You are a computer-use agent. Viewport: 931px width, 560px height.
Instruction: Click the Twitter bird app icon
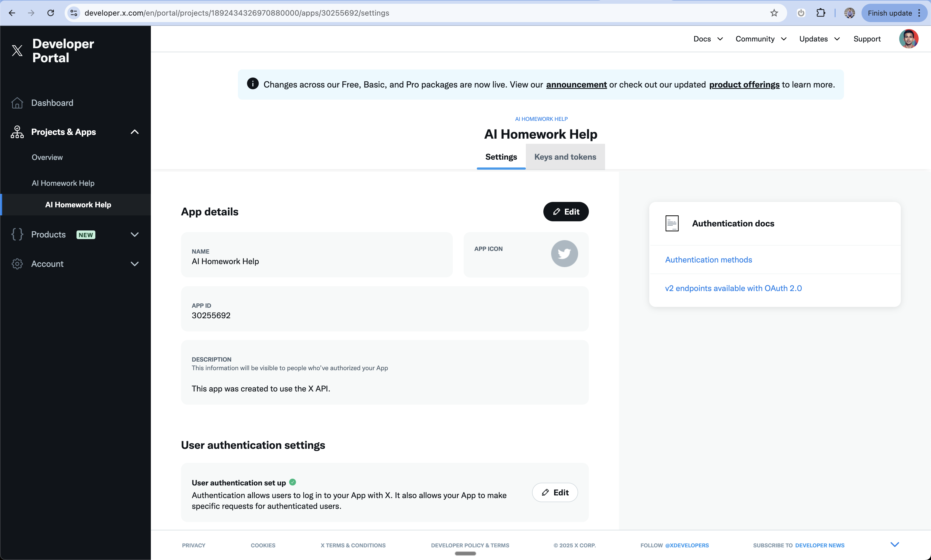pos(564,254)
